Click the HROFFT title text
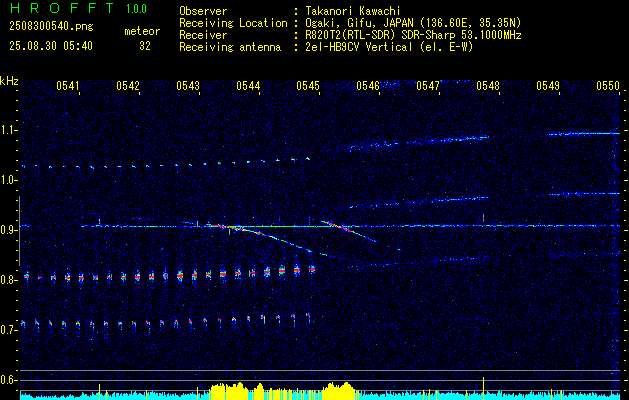The width and height of the screenshot is (629, 400). click(62, 8)
